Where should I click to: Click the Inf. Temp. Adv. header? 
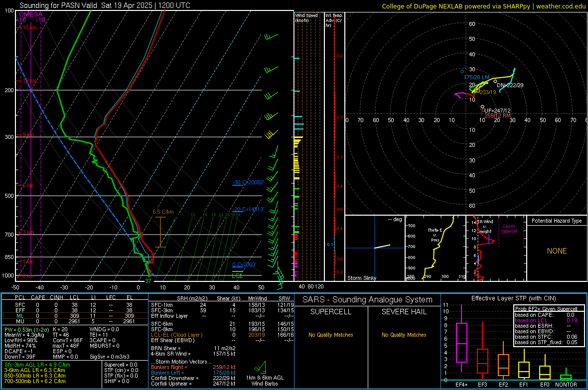point(334,20)
